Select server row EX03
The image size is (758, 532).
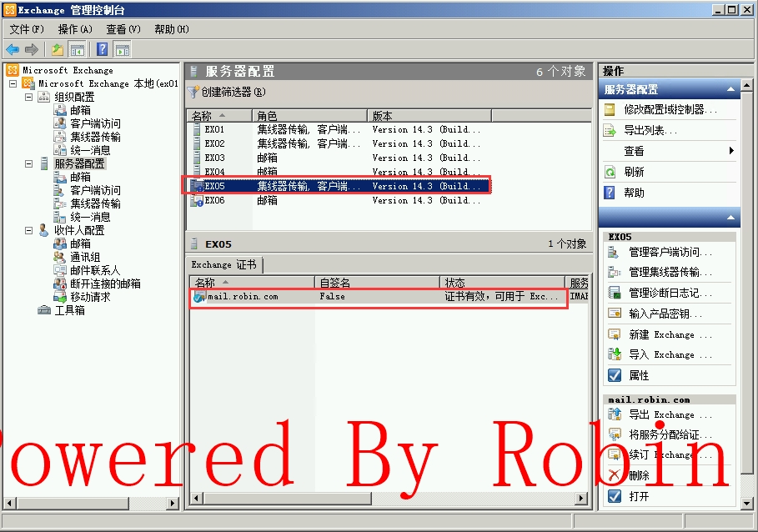[x=337, y=158]
